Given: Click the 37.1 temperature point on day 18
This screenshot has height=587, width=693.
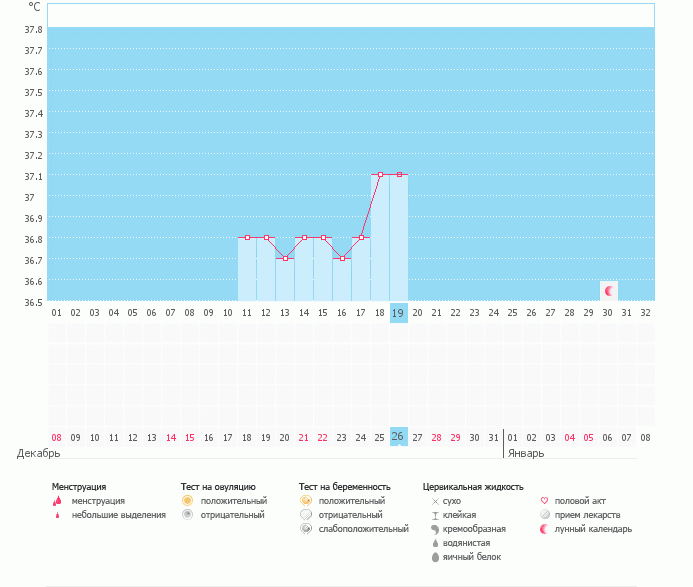Looking at the screenshot, I should (380, 174).
